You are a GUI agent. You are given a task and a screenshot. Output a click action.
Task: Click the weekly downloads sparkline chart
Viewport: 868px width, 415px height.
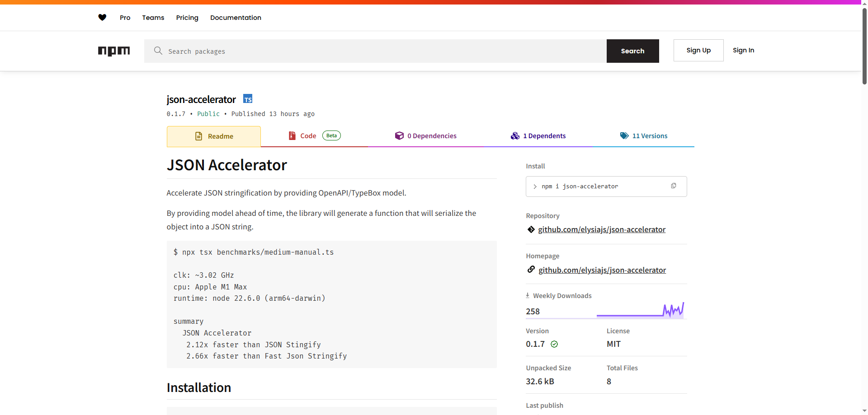pos(640,310)
